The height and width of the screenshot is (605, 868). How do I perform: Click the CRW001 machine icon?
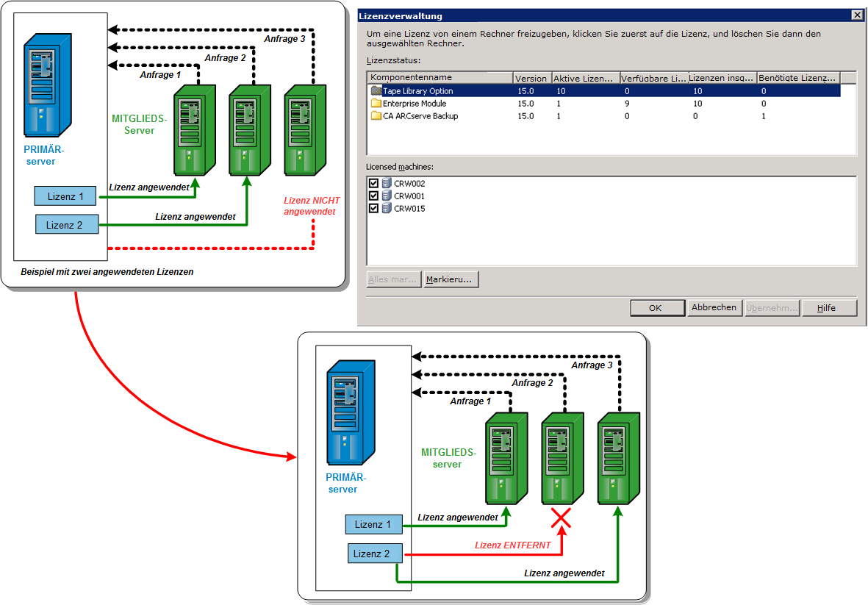click(x=387, y=196)
